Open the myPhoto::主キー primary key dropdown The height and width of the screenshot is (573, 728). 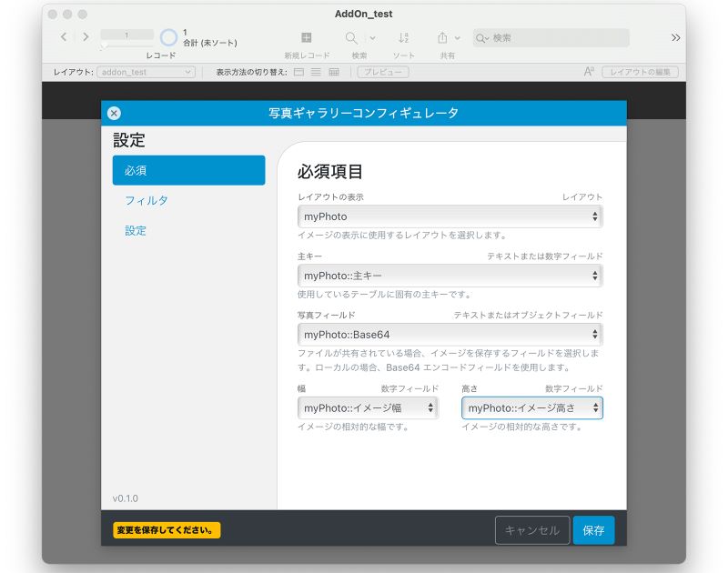(x=450, y=276)
